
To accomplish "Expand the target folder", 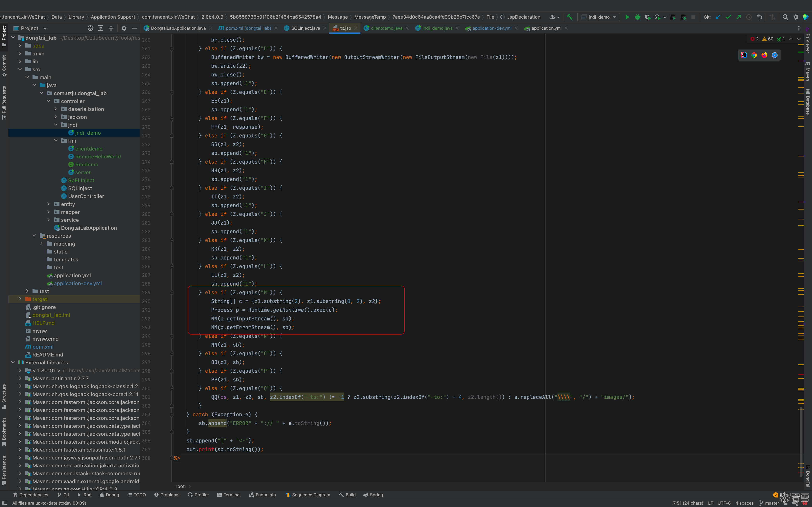I will (20, 299).
